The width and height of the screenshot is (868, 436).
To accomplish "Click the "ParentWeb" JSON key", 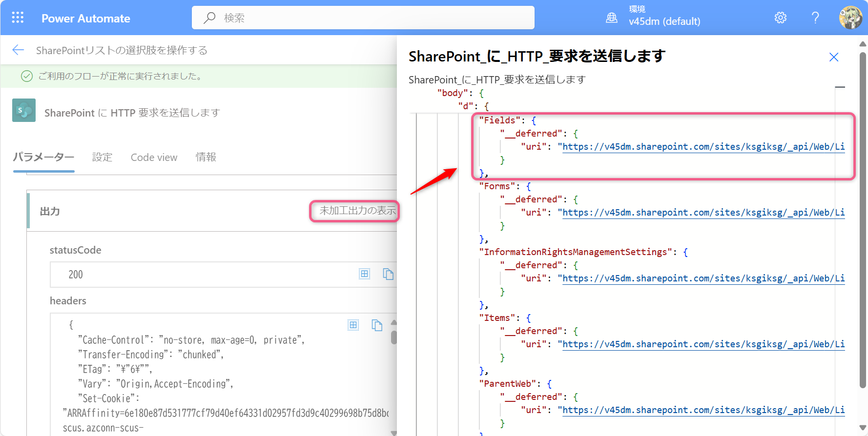I will click(x=507, y=384).
